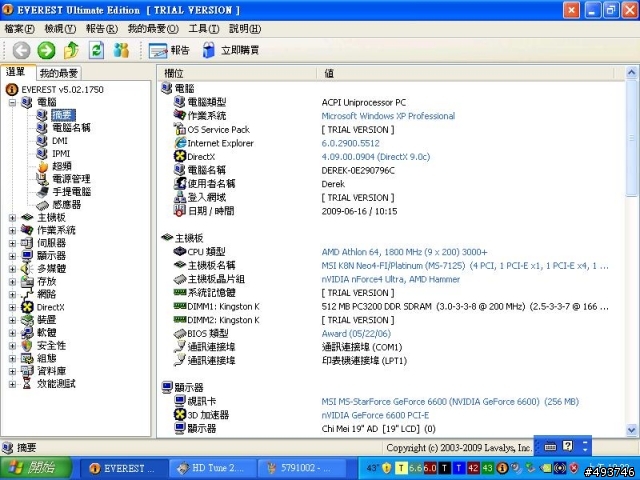The image size is (640, 480).
Task: Open nVIDIA GeForce 6600 PCI-E link
Action: (375, 415)
